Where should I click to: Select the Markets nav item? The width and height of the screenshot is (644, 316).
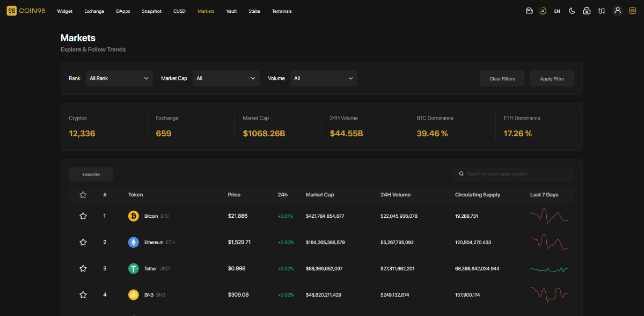[206, 11]
